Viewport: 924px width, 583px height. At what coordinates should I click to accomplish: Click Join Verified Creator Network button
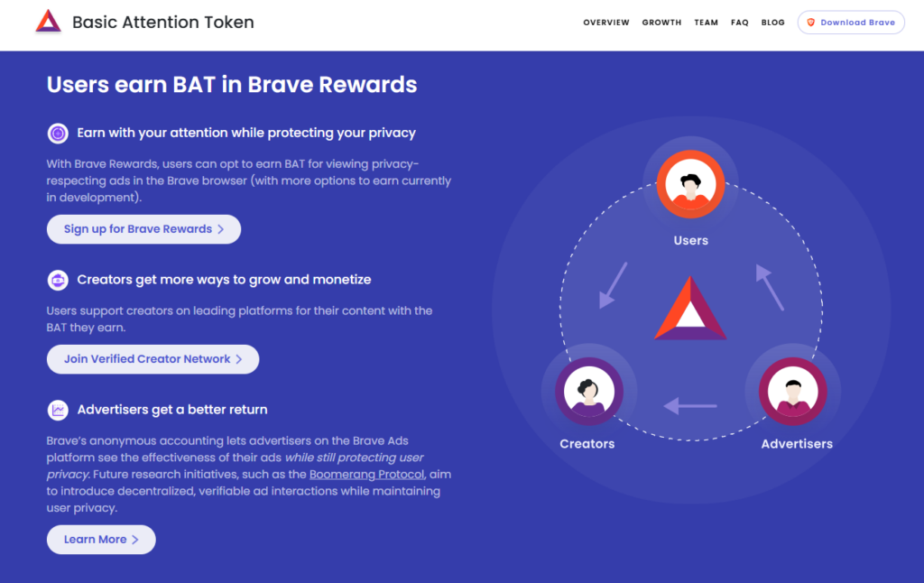click(152, 359)
